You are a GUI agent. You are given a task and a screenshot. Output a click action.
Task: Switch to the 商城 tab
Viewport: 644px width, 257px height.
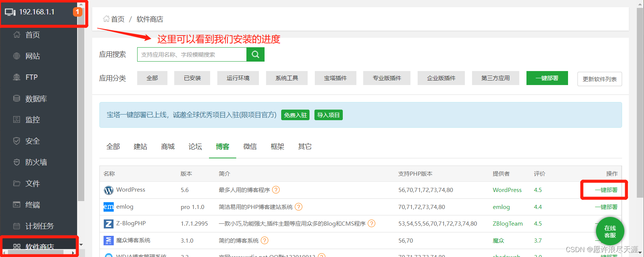point(168,147)
